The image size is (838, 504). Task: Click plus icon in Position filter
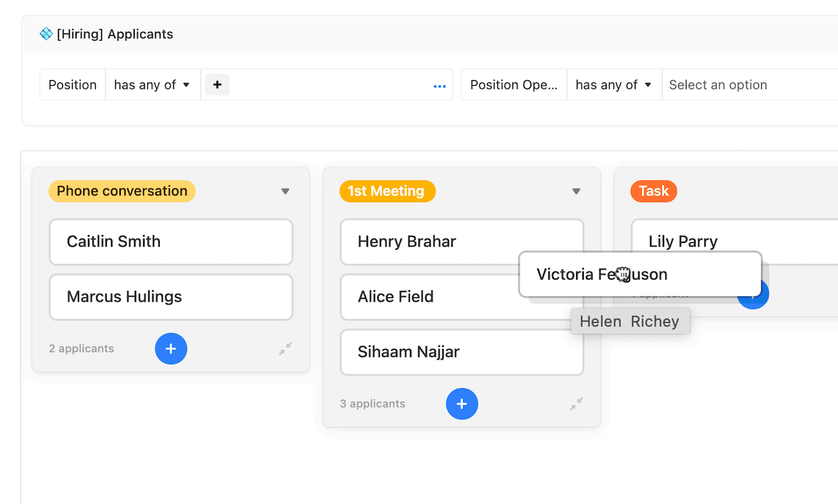coord(217,84)
